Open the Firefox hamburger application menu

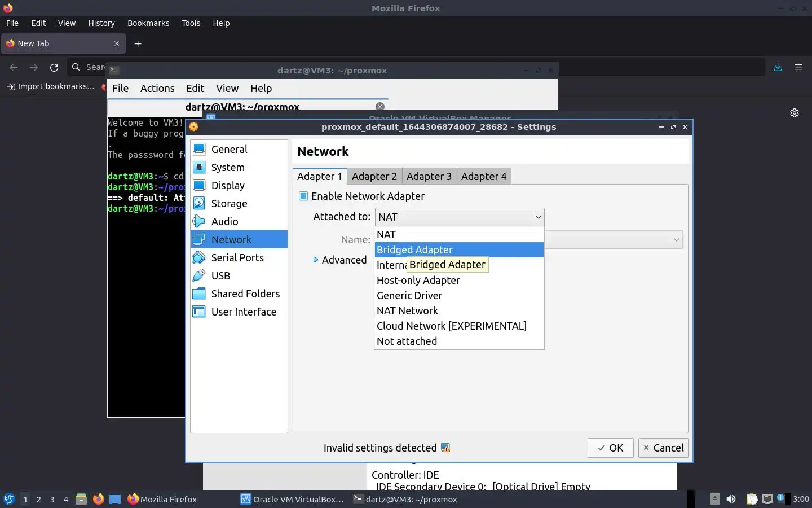pyautogui.click(x=798, y=67)
